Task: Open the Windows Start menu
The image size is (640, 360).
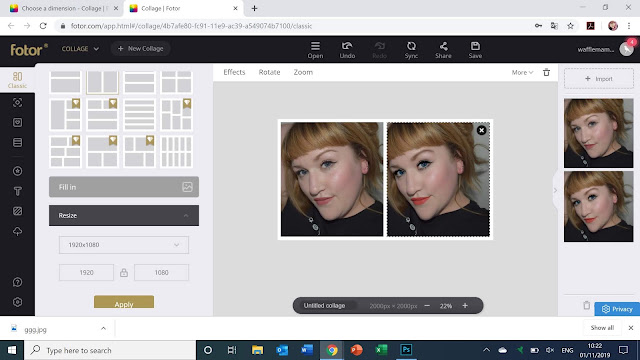Action: point(12,350)
